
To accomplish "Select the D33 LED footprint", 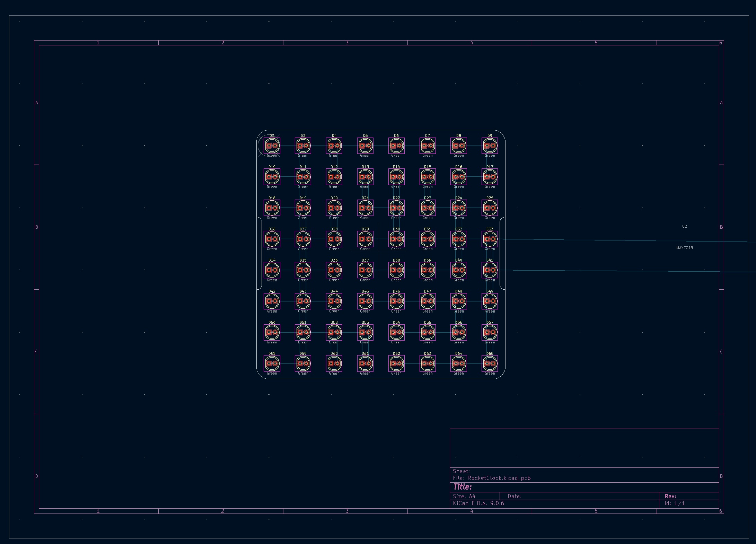I will click(490, 239).
